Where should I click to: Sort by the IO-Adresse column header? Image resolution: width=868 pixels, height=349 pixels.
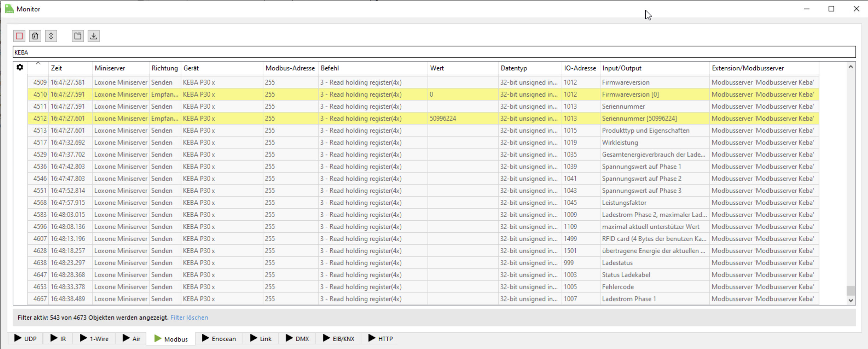point(580,68)
